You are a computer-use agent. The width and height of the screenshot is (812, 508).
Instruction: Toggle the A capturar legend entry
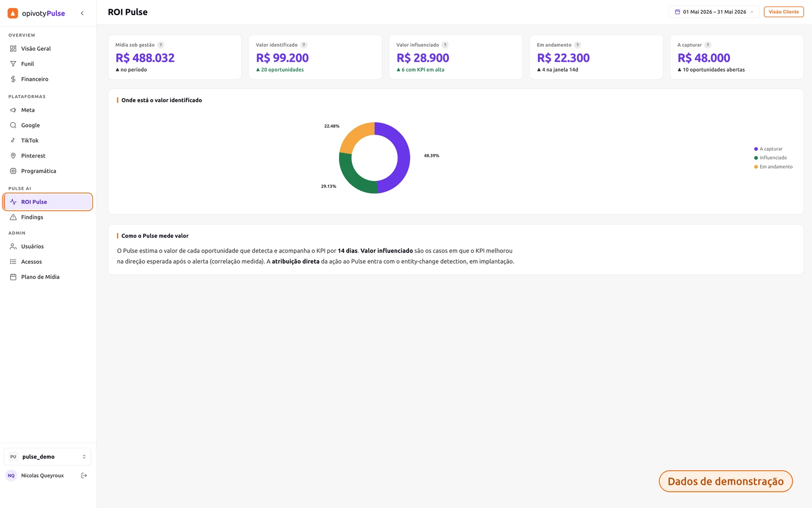coord(768,149)
